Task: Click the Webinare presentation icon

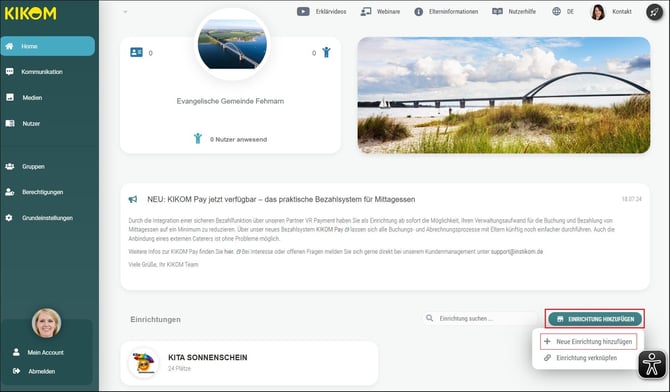Action: click(x=366, y=12)
